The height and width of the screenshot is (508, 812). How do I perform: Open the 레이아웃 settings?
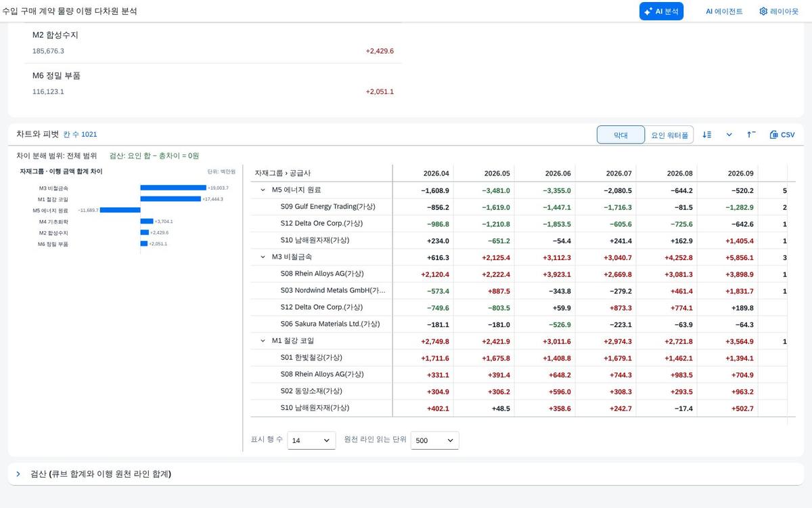coord(779,12)
